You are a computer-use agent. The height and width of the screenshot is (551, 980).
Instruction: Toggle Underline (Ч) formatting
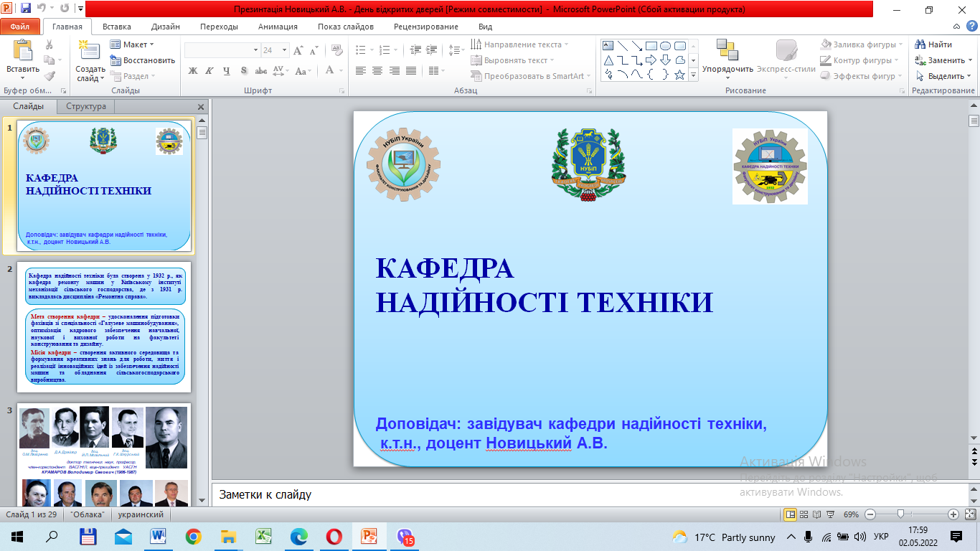tap(227, 70)
